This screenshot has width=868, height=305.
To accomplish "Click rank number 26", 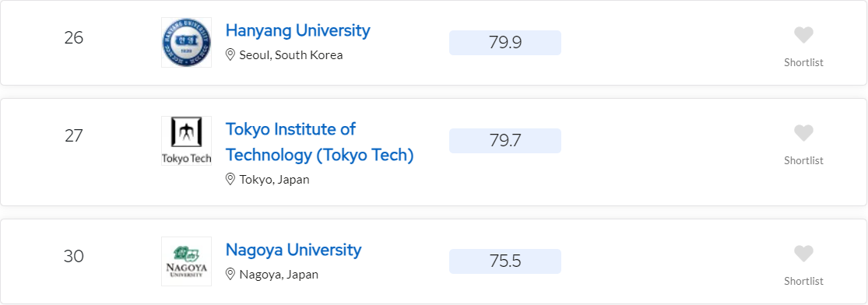I will tap(74, 37).
